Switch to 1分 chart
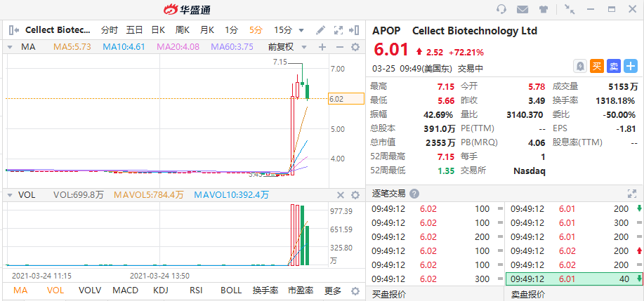 tap(231, 30)
